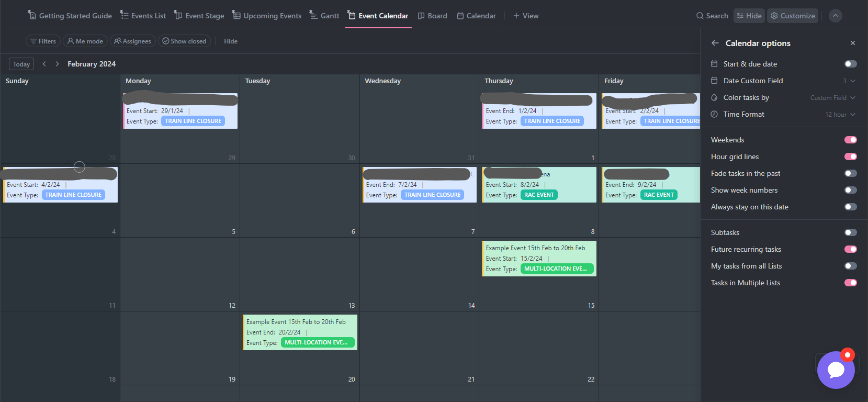Open the event ending 9/2/24

(651, 185)
